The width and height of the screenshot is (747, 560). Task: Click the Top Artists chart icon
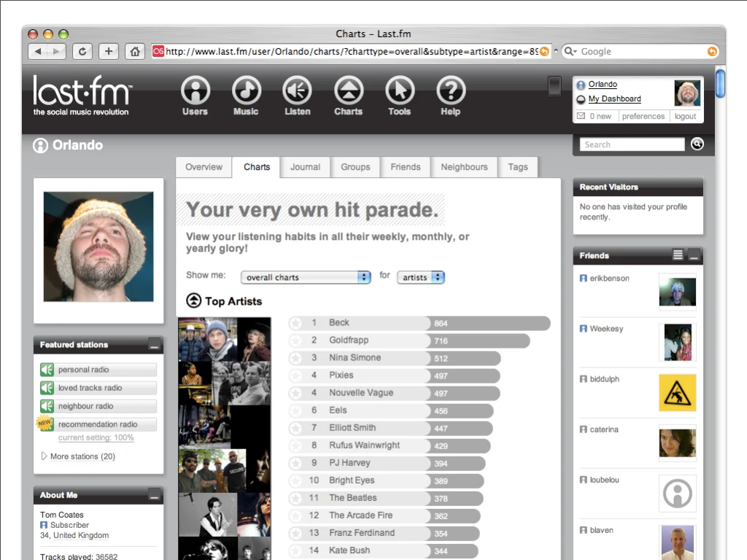click(193, 300)
